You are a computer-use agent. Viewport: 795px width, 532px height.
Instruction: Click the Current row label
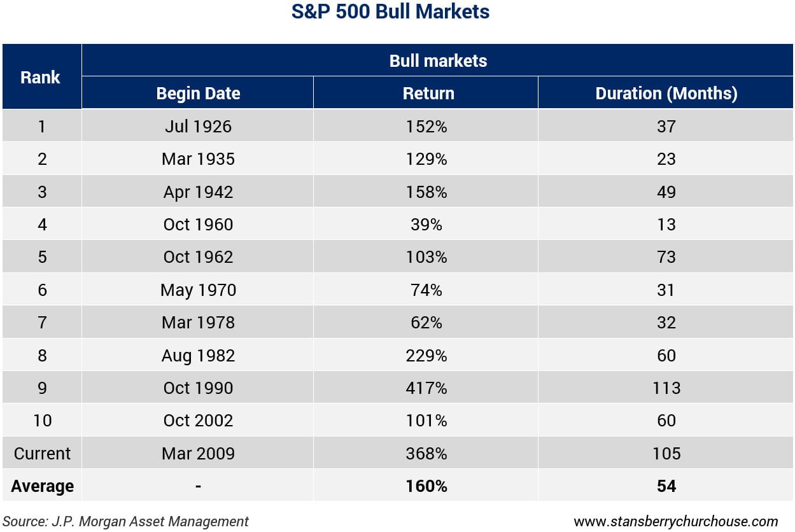pos(42,453)
